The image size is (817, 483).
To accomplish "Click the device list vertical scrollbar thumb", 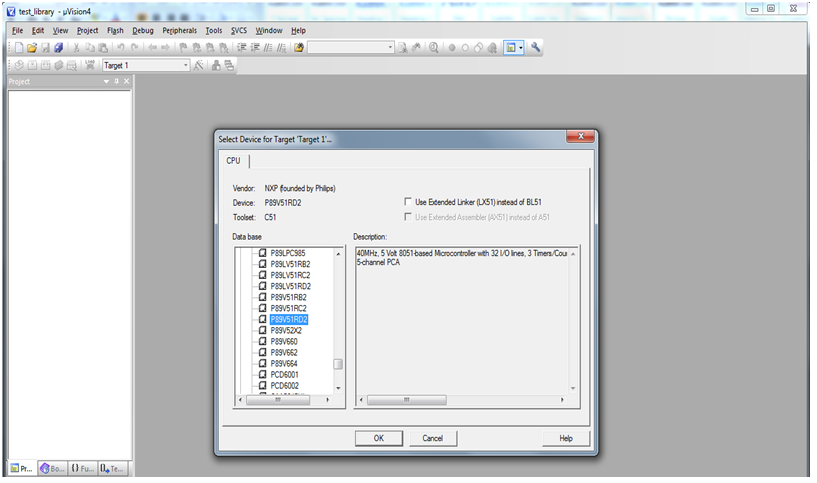I will (x=338, y=364).
